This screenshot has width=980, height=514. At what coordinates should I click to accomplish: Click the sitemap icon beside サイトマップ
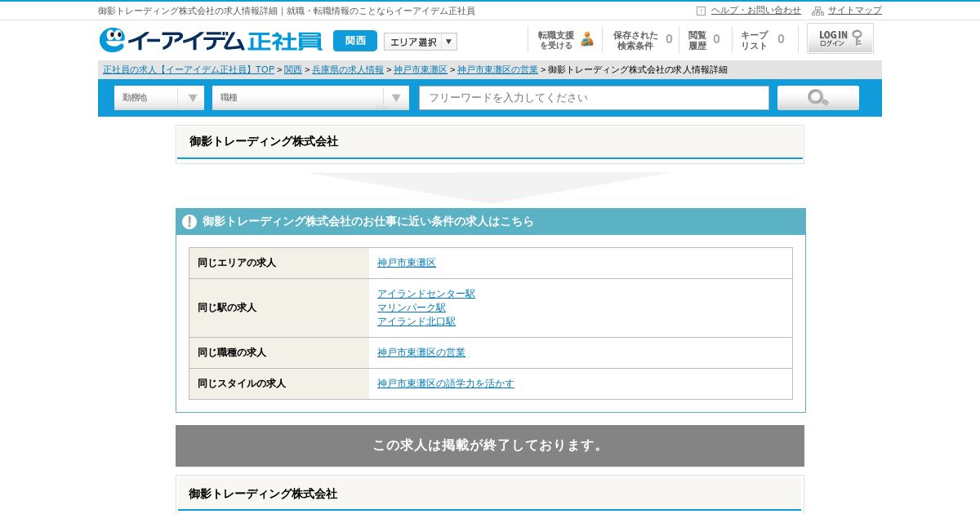click(817, 11)
